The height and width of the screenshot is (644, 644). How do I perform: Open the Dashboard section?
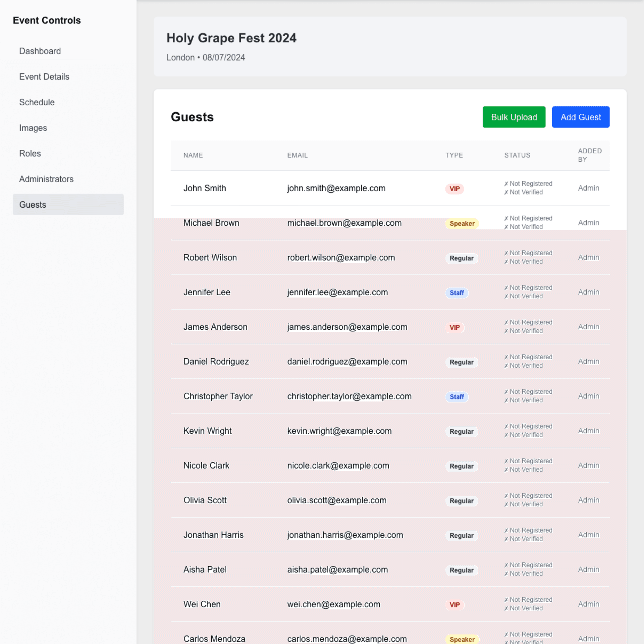click(x=40, y=51)
